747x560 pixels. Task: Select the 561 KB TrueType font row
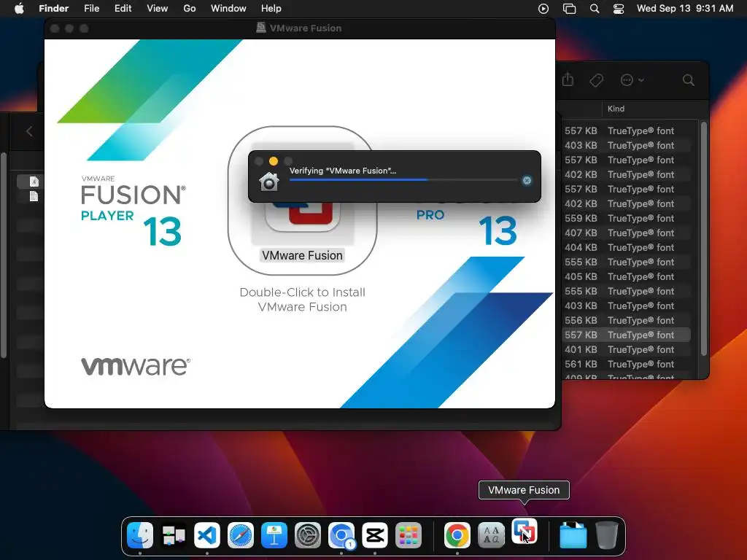coord(627,365)
